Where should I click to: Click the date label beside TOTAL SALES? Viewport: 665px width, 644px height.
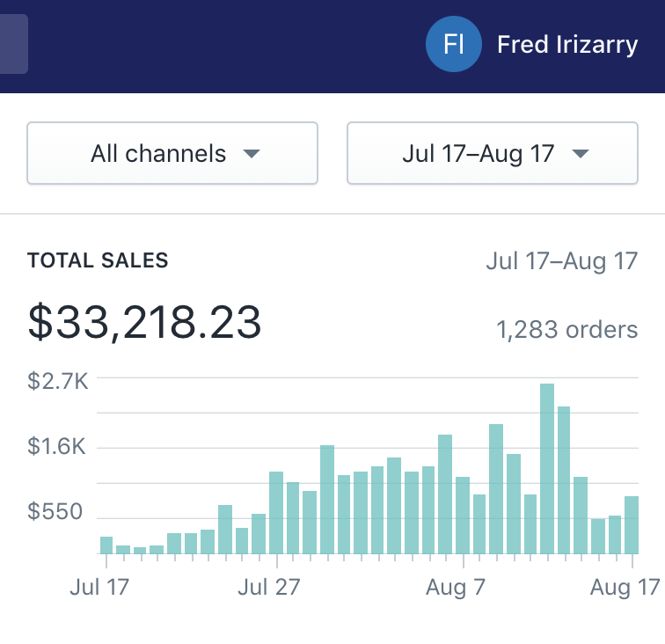(561, 261)
